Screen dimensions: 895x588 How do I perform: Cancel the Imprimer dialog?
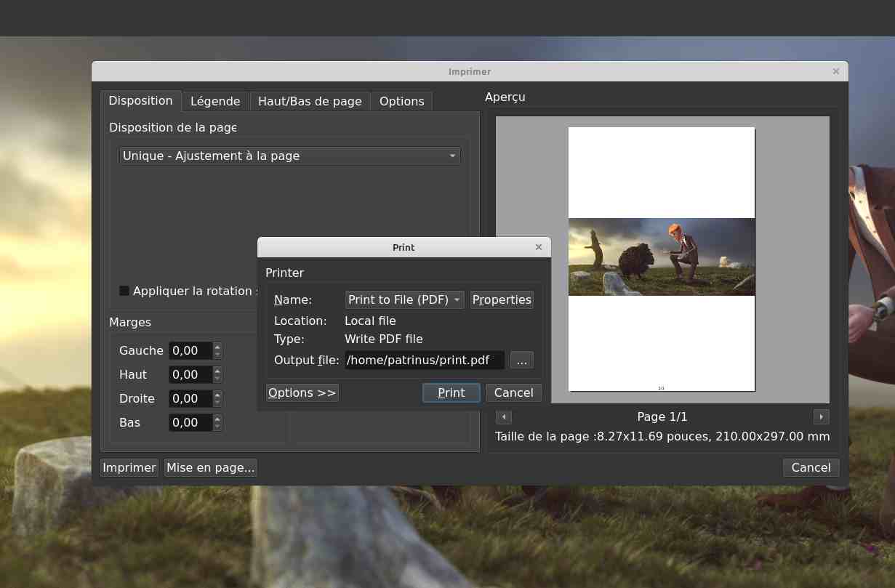point(811,467)
